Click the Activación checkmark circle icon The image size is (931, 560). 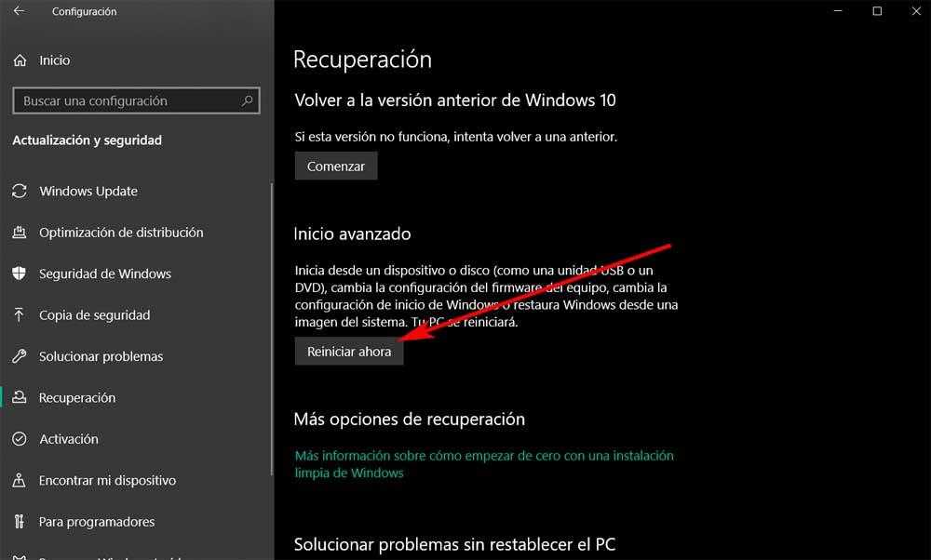19,439
